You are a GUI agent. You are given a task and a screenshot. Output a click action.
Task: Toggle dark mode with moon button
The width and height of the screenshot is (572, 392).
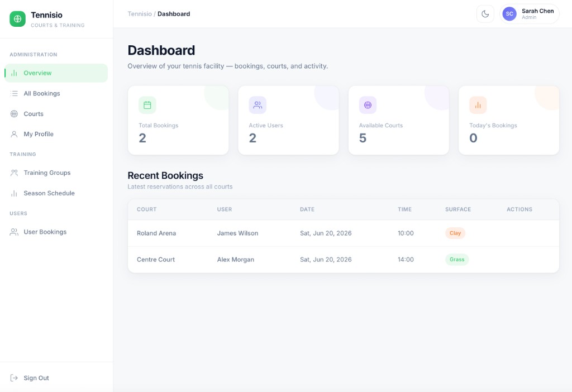(485, 14)
